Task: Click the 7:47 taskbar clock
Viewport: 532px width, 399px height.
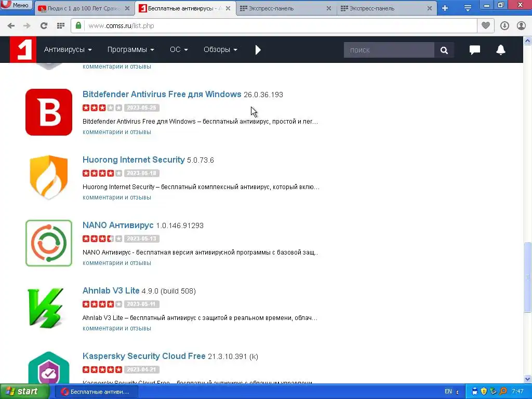Action: coord(517,392)
